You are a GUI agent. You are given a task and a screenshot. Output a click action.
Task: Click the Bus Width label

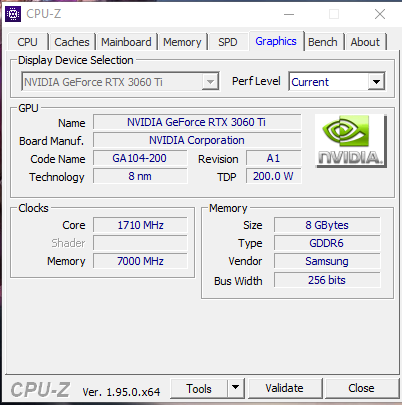238,281
